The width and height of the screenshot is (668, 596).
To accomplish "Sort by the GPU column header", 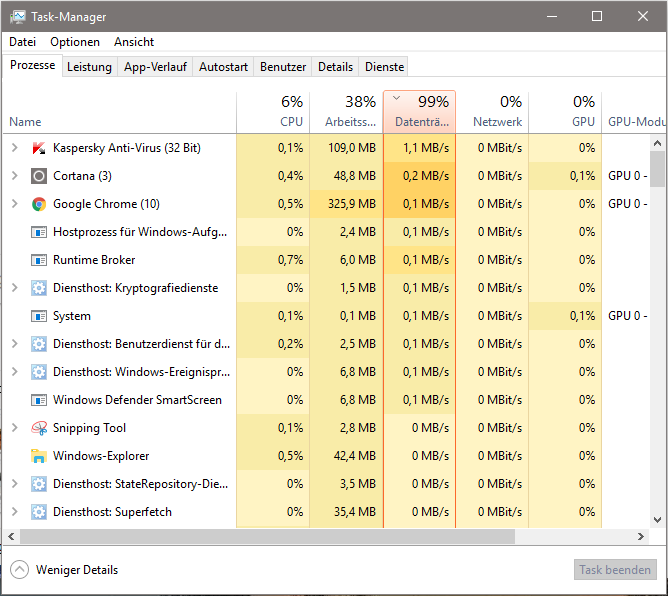I will click(x=565, y=112).
